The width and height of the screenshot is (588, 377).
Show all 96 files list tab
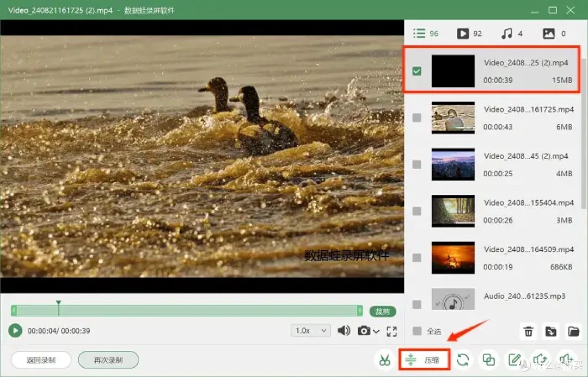[x=426, y=34]
